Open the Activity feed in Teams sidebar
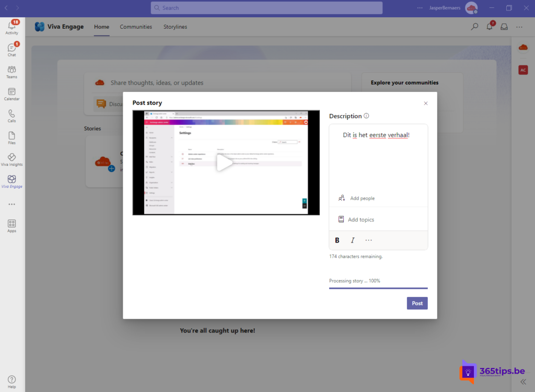This screenshot has width=535, height=392. pyautogui.click(x=11, y=27)
